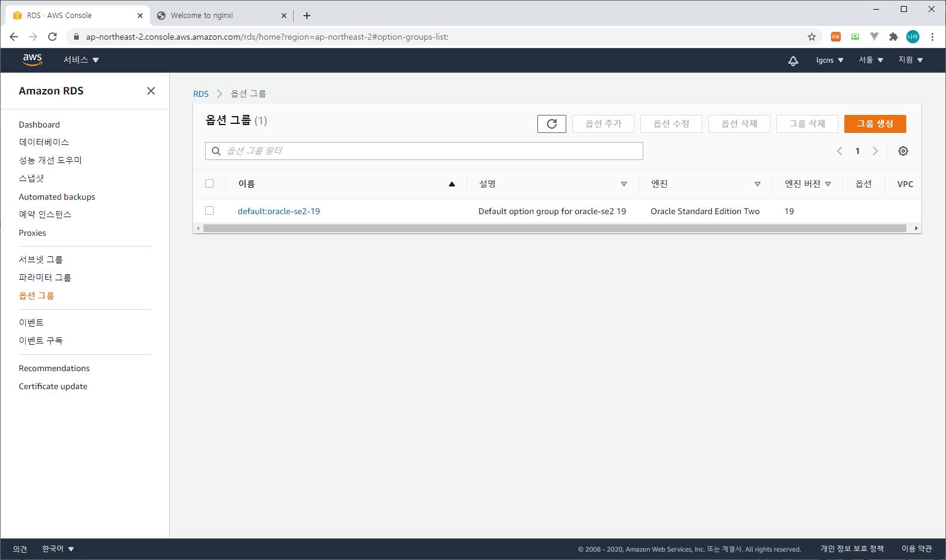Open Dashboard in sidebar

(x=39, y=125)
